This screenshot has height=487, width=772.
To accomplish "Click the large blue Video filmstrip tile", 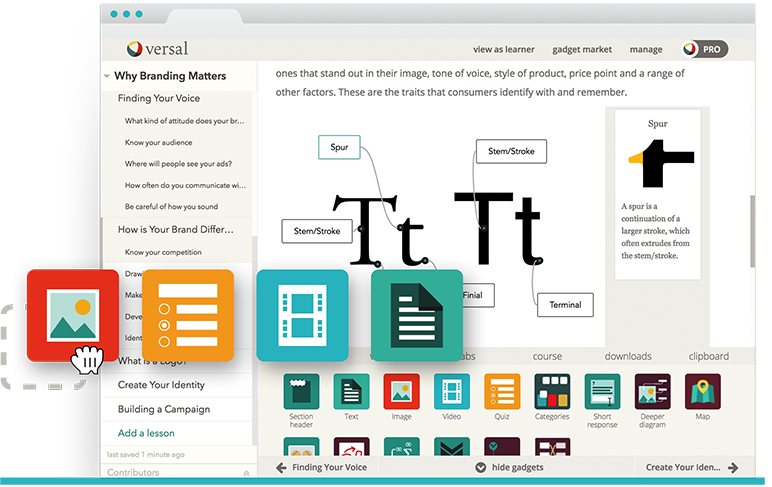I will [302, 316].
